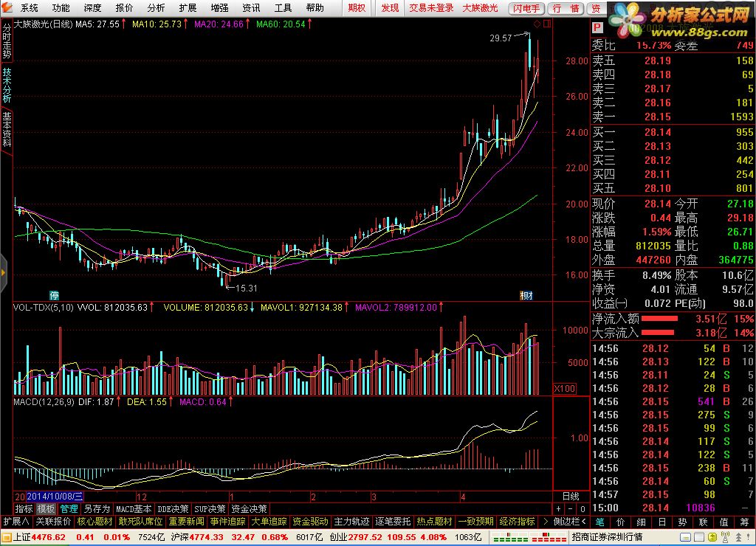Click the list window icon in status bar
Viewport: 756px width, 546px height.
tap(698, 537)
